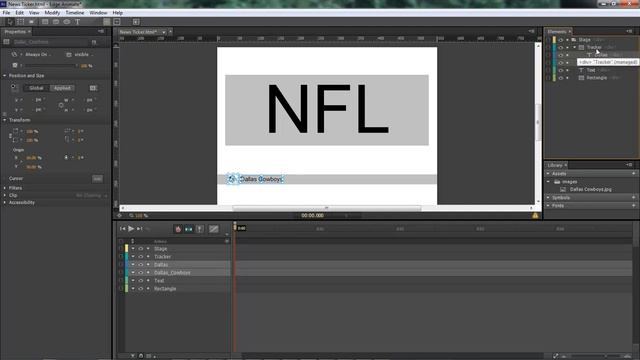Screen dimensions: 640x360
Task: Switch to the Elements panel tab
Action: 557,31
